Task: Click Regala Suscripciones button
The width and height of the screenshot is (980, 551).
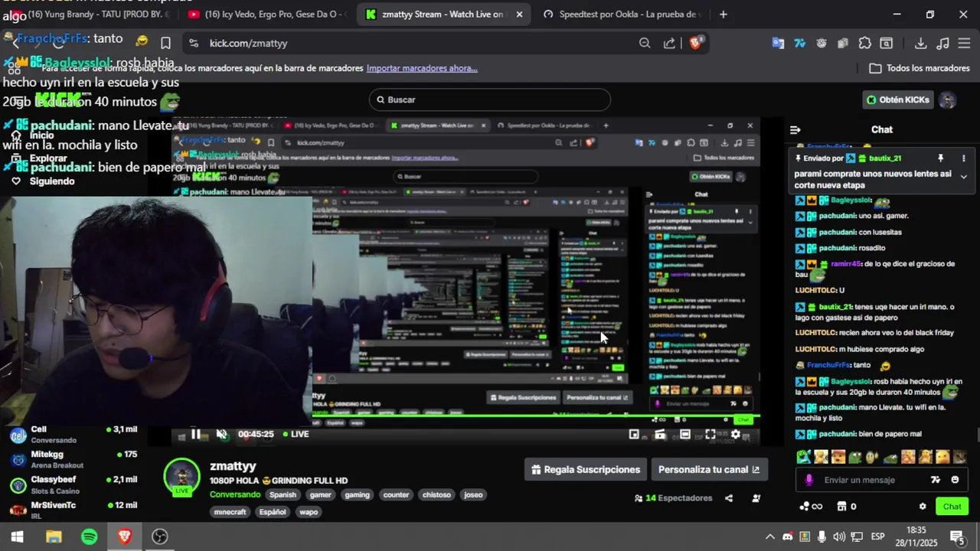Action: (x=586, y=470)
